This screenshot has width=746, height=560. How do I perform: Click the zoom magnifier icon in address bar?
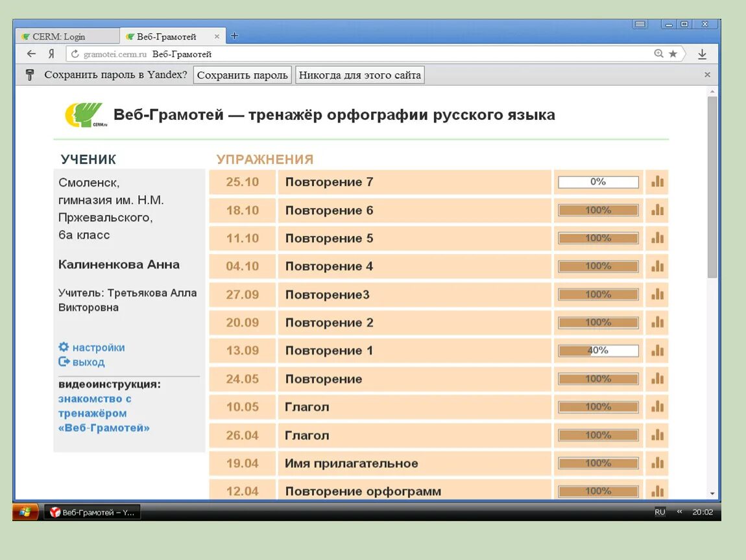coord(658,54)
